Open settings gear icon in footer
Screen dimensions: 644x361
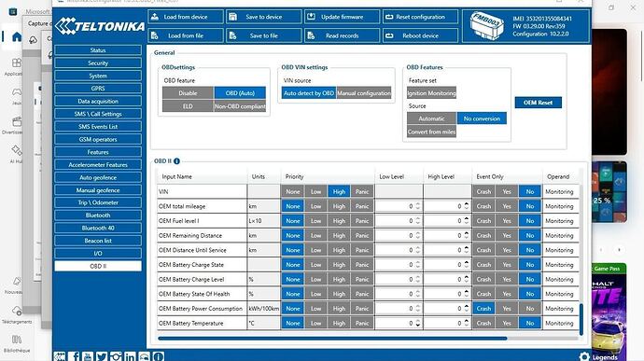584,356
